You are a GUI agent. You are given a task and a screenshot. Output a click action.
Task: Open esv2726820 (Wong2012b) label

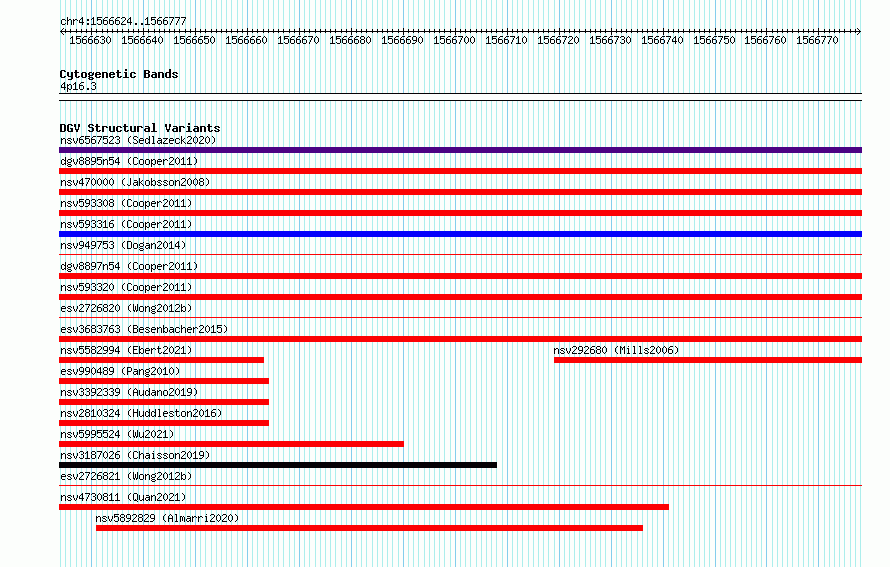[x=126, y=308]
